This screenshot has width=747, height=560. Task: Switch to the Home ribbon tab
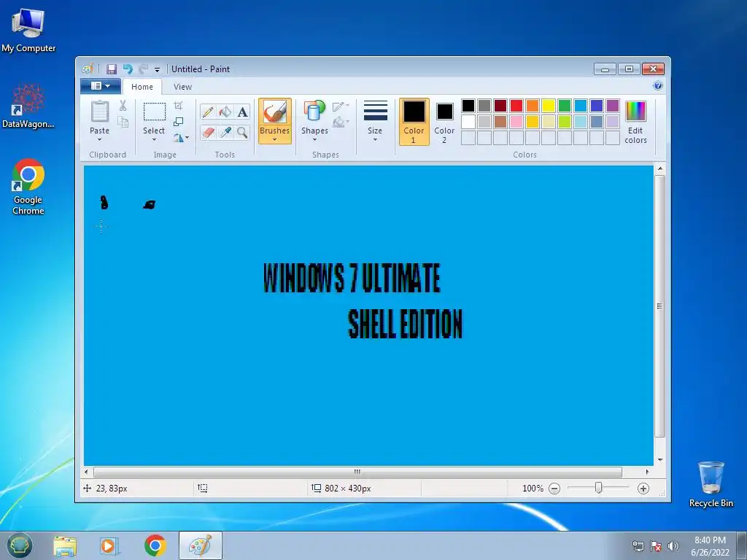click(142, 87)
